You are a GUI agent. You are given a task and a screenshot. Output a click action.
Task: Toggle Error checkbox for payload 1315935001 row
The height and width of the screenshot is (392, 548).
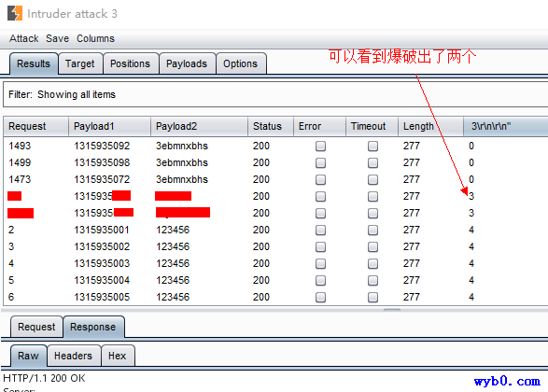click(x=320, y=230)
